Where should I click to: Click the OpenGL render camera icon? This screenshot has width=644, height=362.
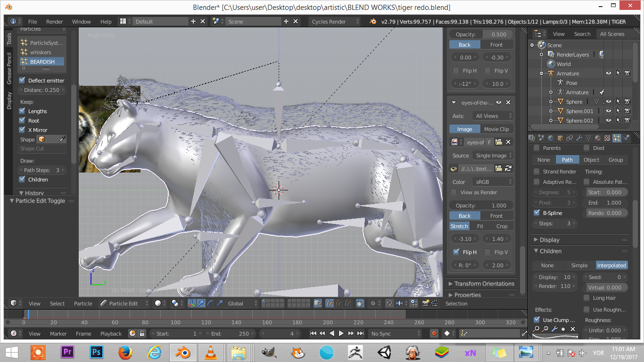pos(426,303)
